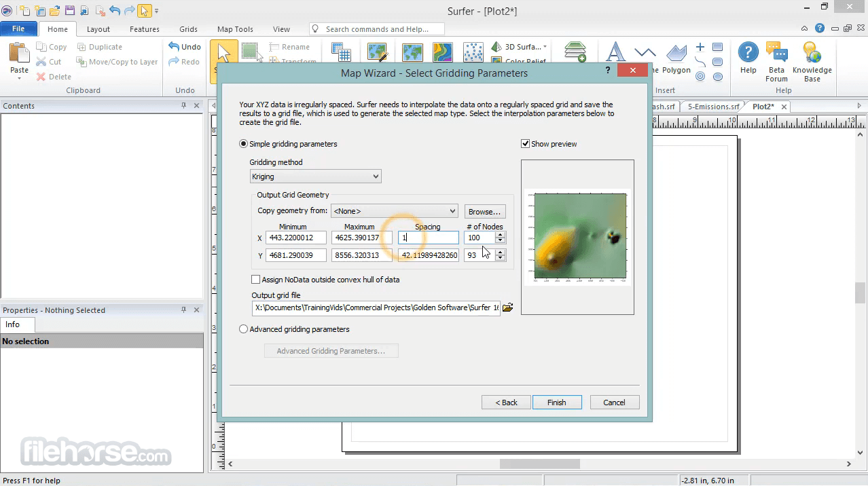
Task: Switch to the 5-Emissions.srf document tab
Action: [x=713, y=107]
